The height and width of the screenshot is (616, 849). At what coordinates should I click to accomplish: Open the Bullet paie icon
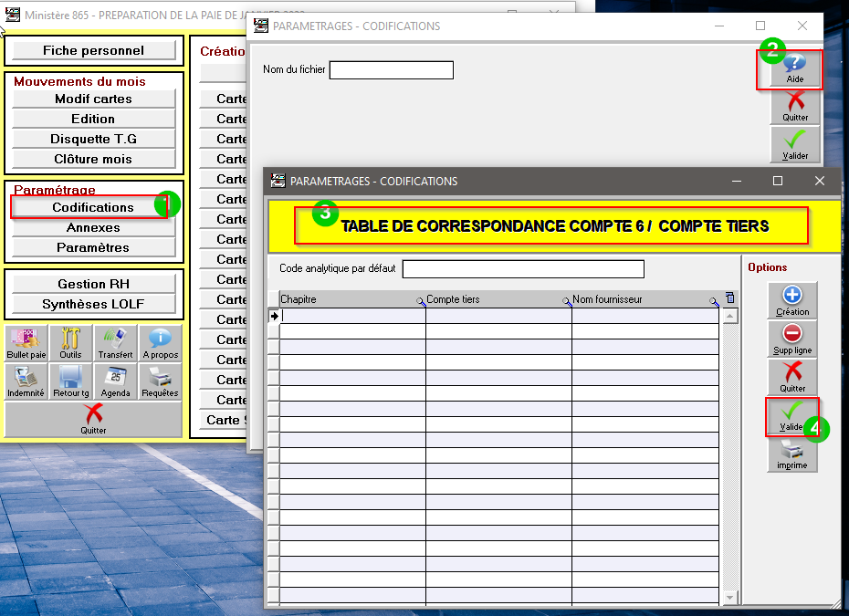tap(26, 343)
